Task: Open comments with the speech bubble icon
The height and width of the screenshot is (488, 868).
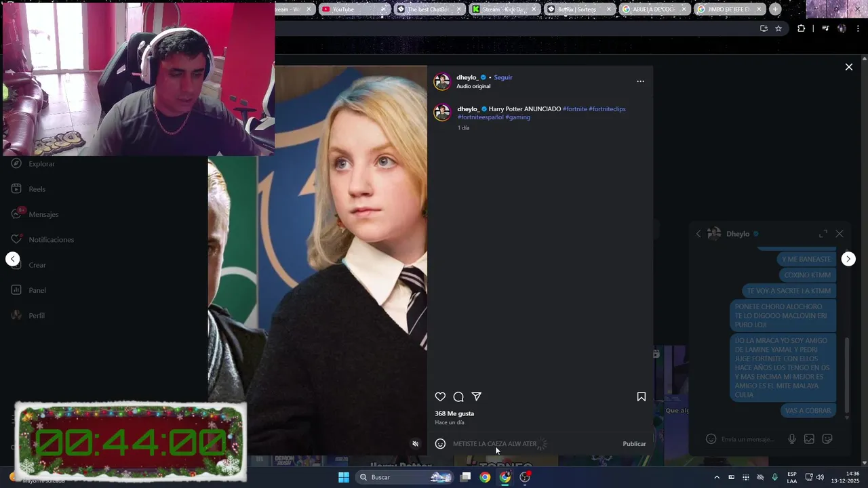Action: click(x=458, y=396)
